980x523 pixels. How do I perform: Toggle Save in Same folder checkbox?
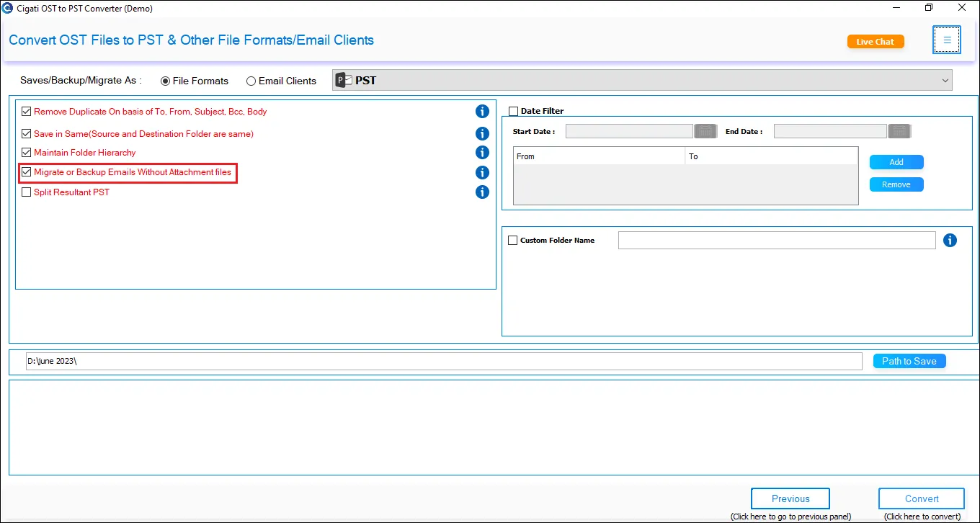pyautogui.click(x=27, y=133)
